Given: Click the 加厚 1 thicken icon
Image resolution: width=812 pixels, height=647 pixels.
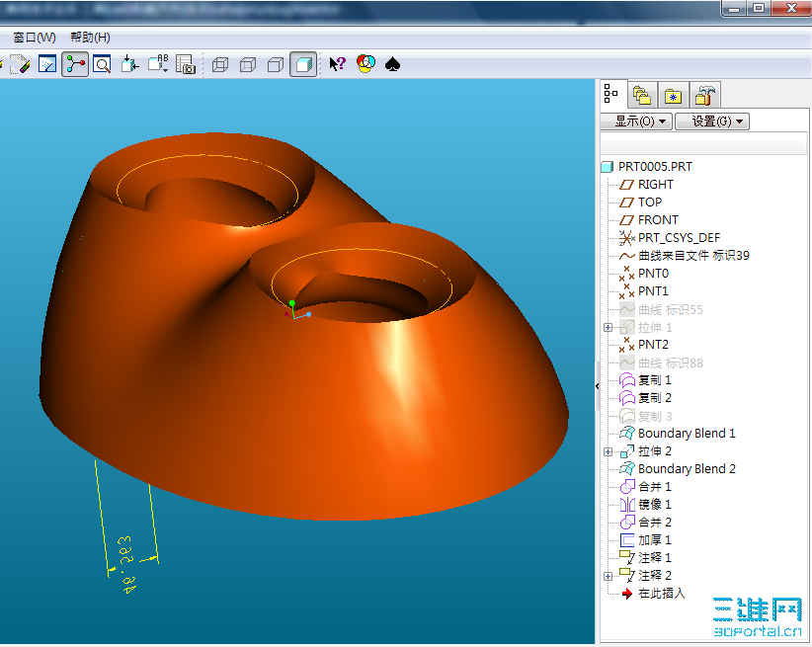Looking at the screenshot, I should [x=627, y=540].
